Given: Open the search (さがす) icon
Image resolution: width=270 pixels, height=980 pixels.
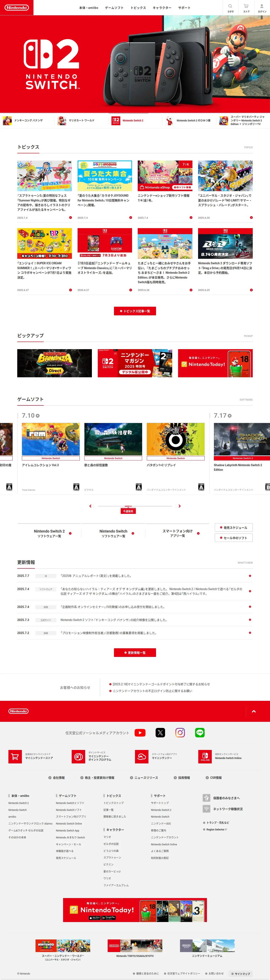Looking at the screenshot, I should click(230, 6).
